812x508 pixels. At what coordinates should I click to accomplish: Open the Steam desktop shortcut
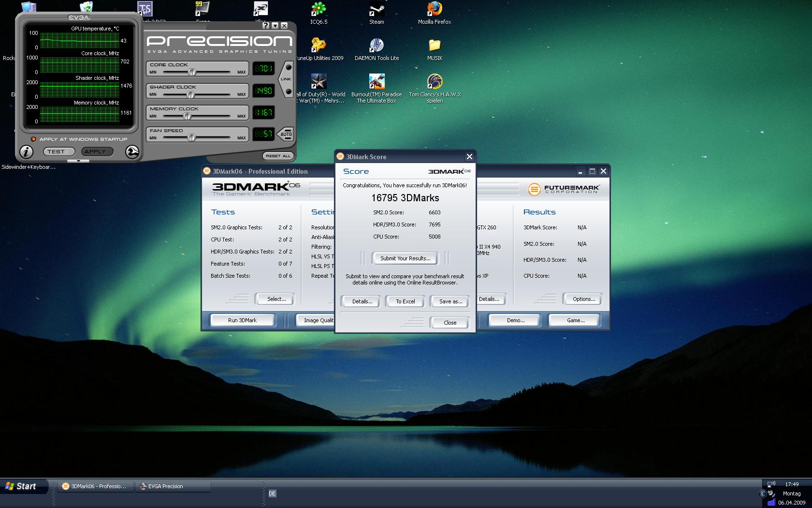377,13
